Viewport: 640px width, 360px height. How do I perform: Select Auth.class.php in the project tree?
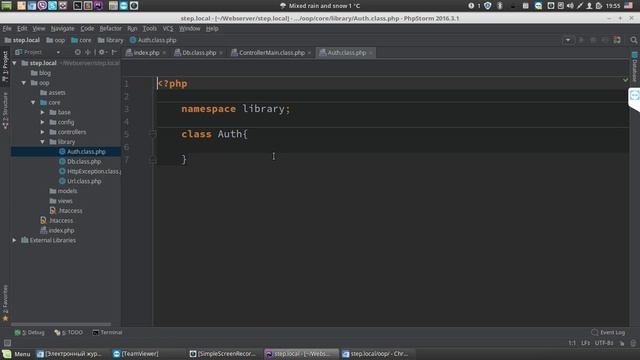coord(82,151)
